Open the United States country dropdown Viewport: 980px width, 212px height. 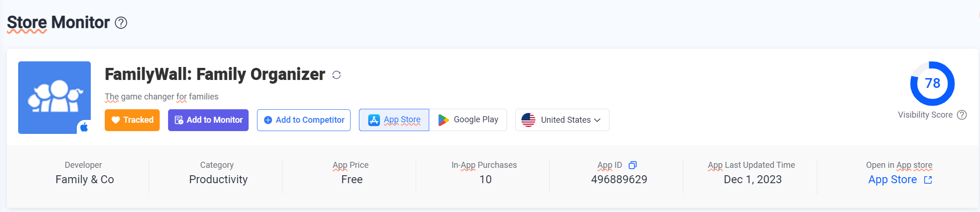[x=562, y=120]
